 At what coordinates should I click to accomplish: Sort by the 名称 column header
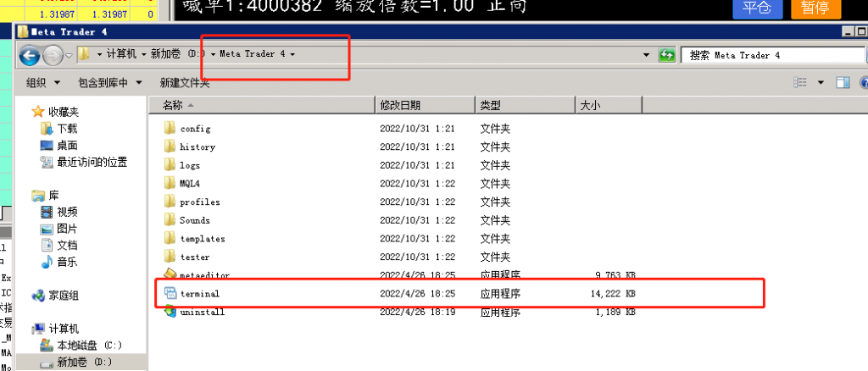261,105
